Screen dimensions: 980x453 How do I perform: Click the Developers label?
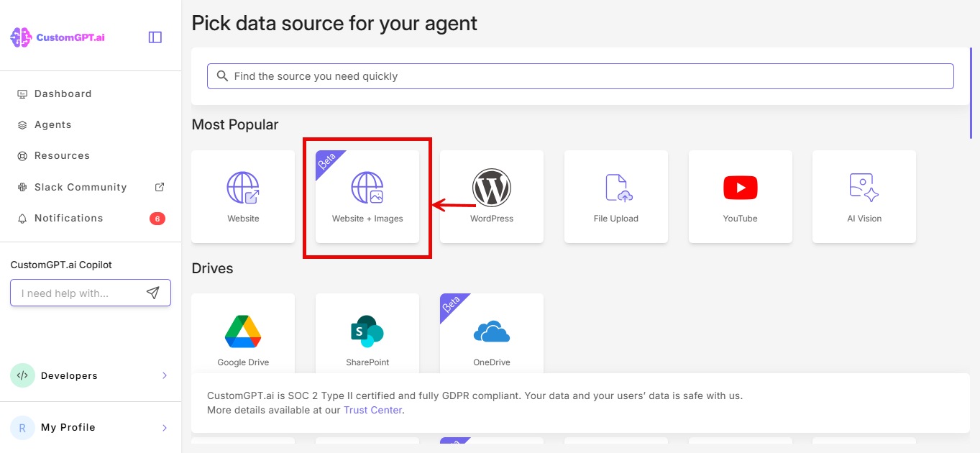click(69, 376)
